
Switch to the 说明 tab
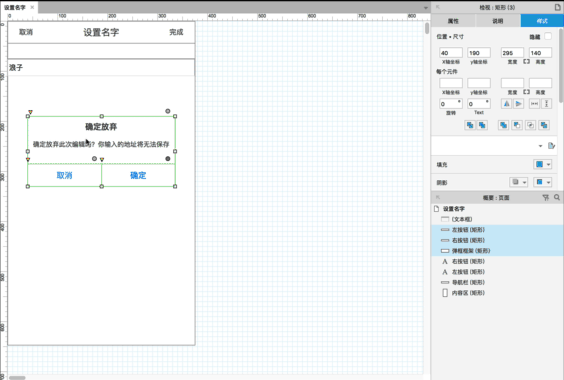pyautogui.click(x=498, y=21)
